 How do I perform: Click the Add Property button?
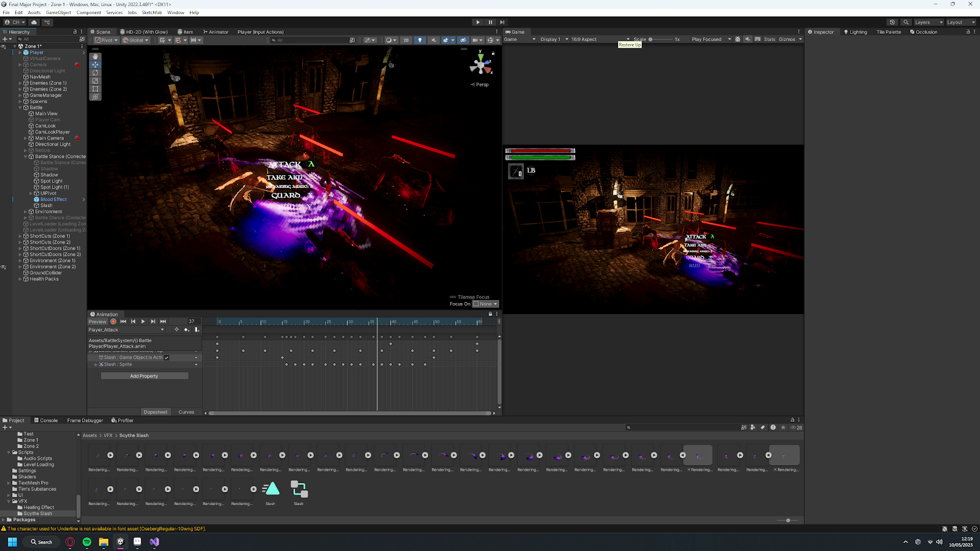[x=144, y=376]
